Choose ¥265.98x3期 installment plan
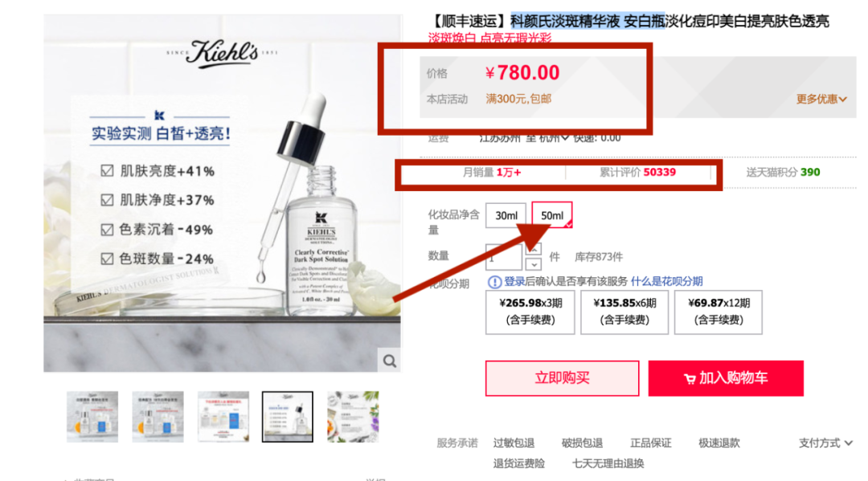Screen dimensions: 868x481 tap(530, 312)
